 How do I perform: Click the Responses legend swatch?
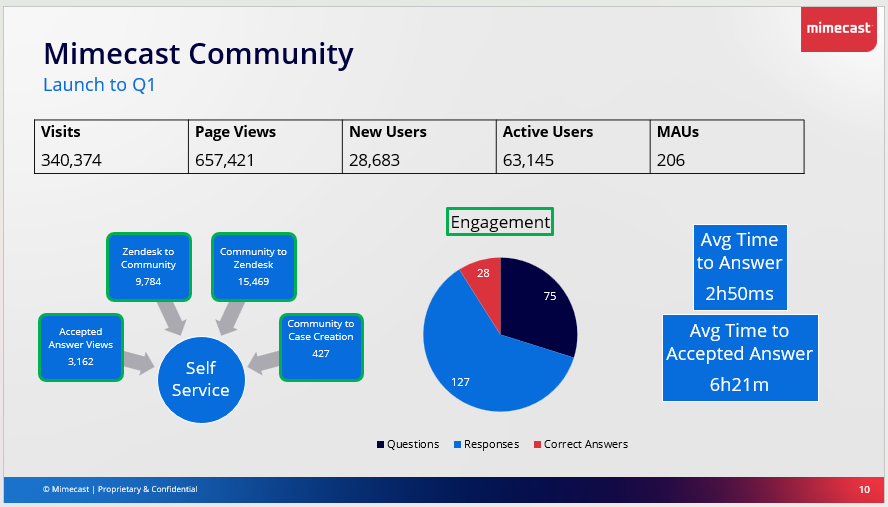(x=458, y=445)
